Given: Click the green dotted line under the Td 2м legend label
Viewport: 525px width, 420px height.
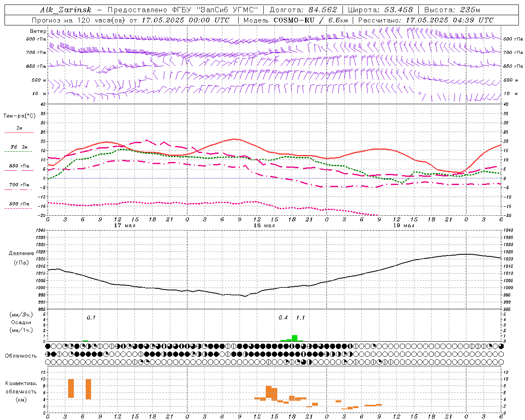Looking at the screenshot, I should pyautogui.click(x=18, y=152).
